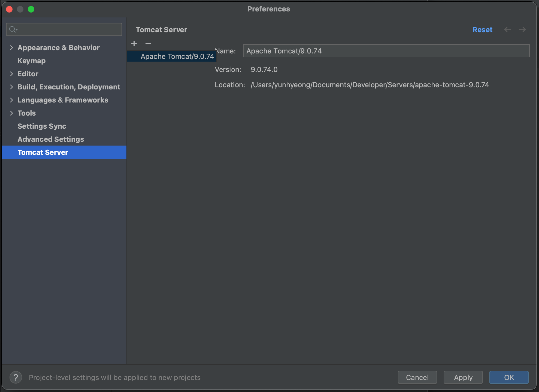Open Settings Sync page
Viewport: 539px width, 392px height.
pyautogui.click(x=42, y=126)
